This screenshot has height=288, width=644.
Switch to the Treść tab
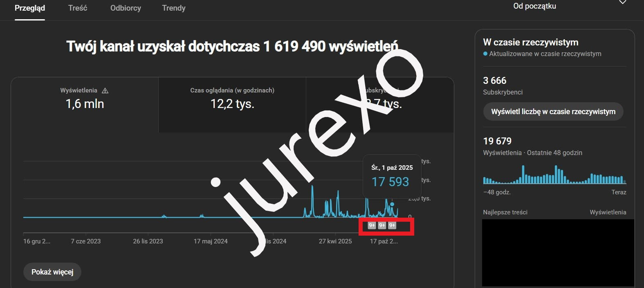tap(78, 8)
